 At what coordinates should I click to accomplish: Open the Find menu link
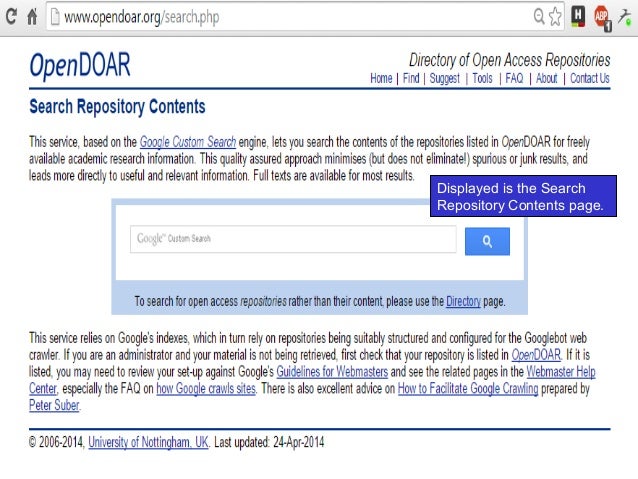[x=411, y=78]
